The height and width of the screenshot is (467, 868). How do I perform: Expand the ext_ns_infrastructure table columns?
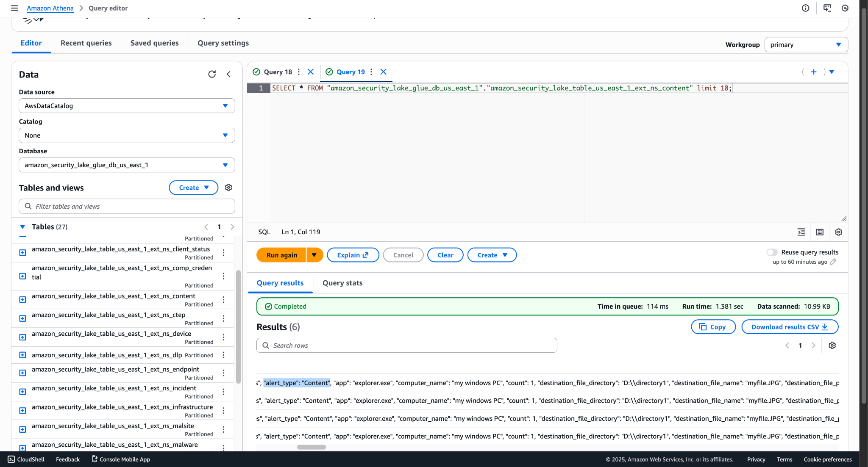[23, 411]
